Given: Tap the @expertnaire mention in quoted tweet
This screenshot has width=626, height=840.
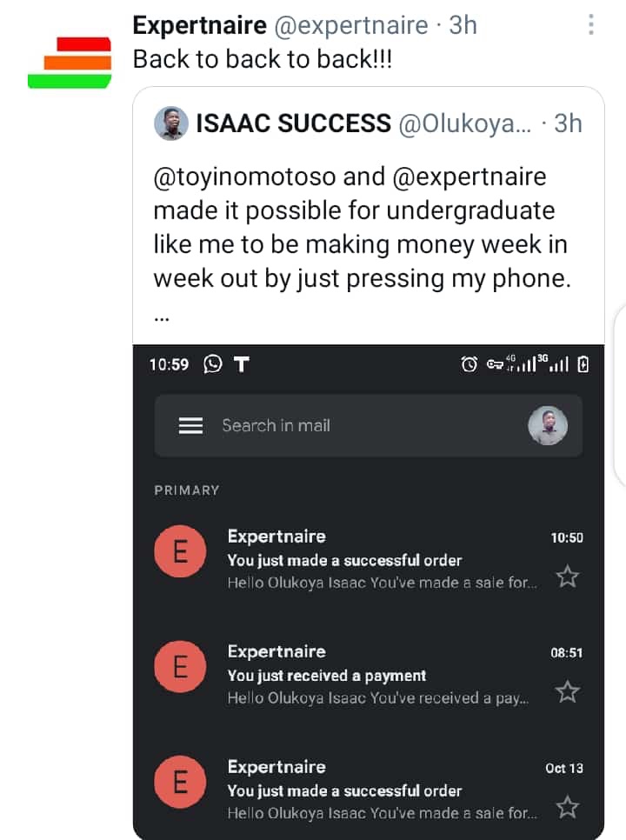Looking at the screenshot, I should (469, 177).
